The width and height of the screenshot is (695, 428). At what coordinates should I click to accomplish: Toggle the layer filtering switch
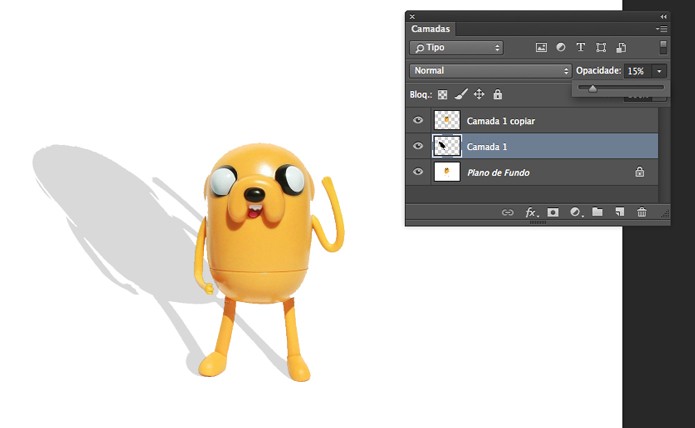663,47
